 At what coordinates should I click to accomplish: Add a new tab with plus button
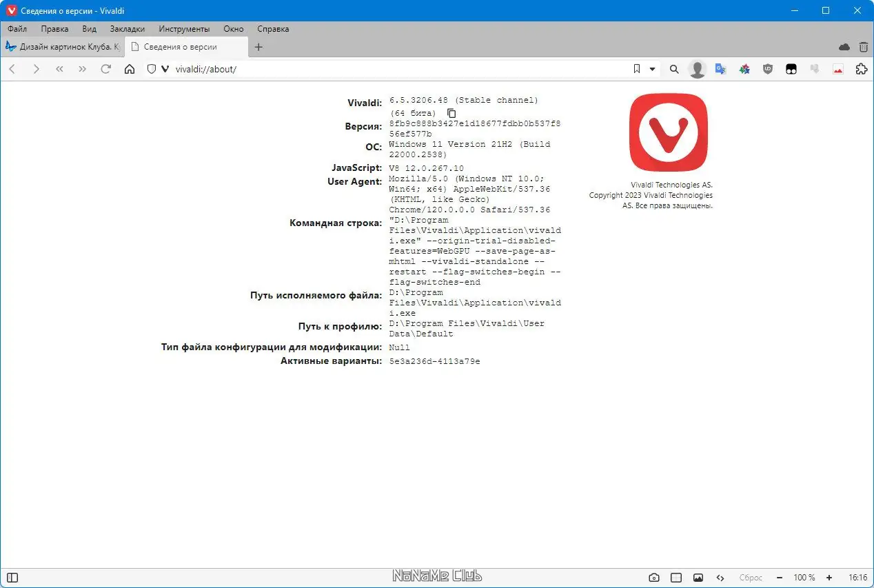[x=258, y=47]
